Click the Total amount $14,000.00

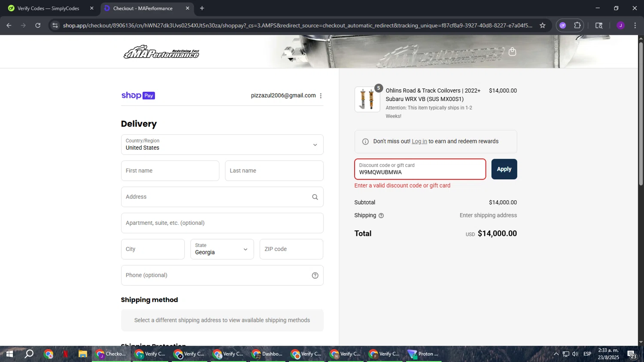497,234
